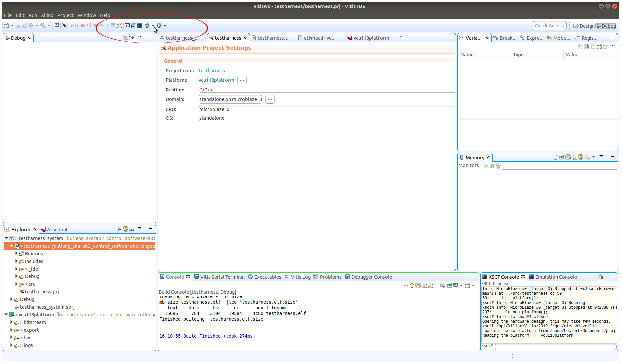Open the Project menu
This screenshot has height=364, width=622.
[x=65, y=15]
